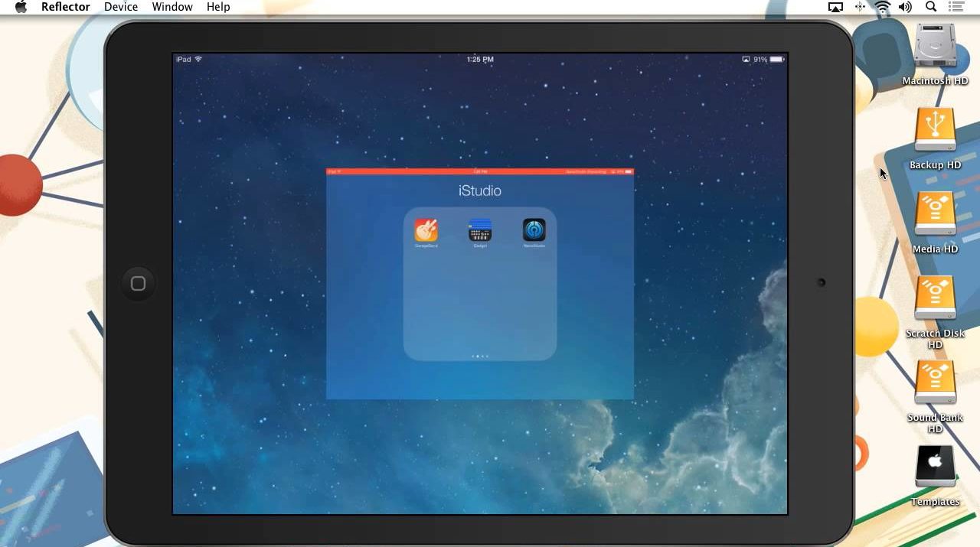Viewport: 980px width, 547px height.
Task: Open the Apple menu
Action: (x=21, y=7)
